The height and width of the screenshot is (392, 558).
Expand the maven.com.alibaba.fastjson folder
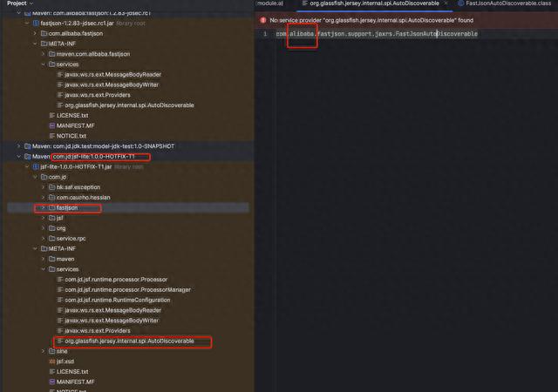[43, 54]
